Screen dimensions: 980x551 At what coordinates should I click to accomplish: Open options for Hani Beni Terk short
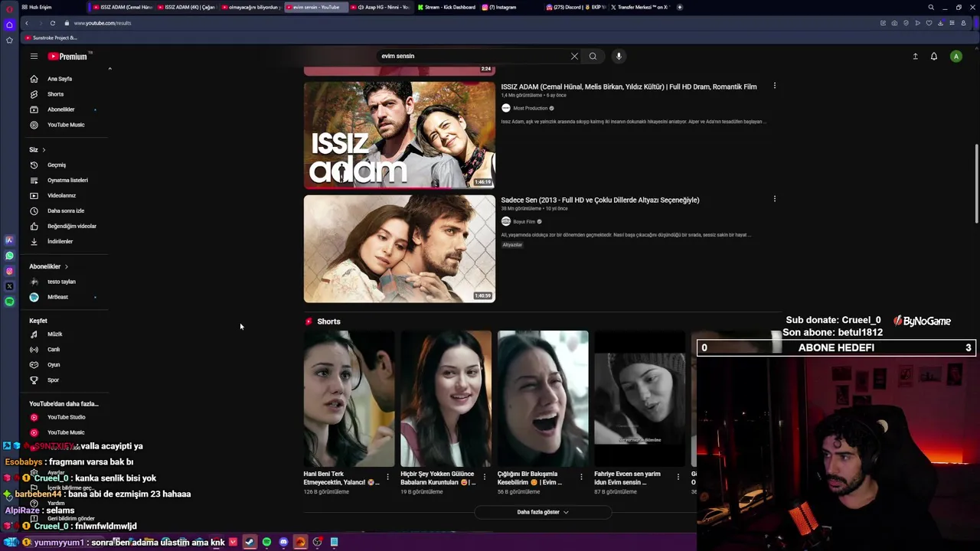click(387, 477)
